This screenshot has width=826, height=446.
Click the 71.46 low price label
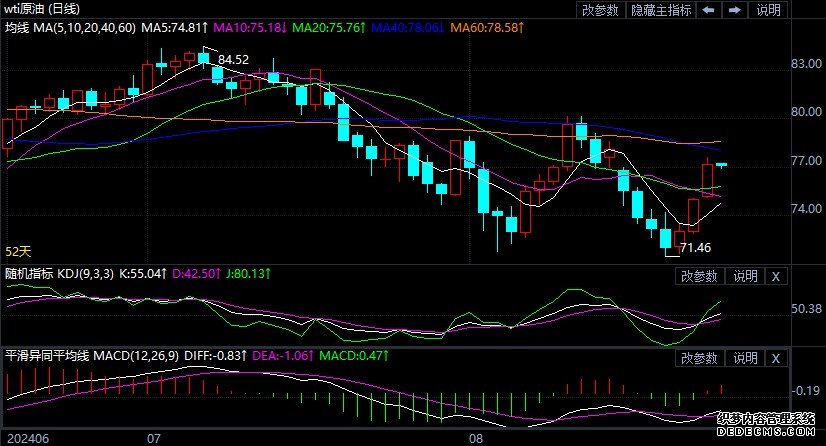coord(695,248)
